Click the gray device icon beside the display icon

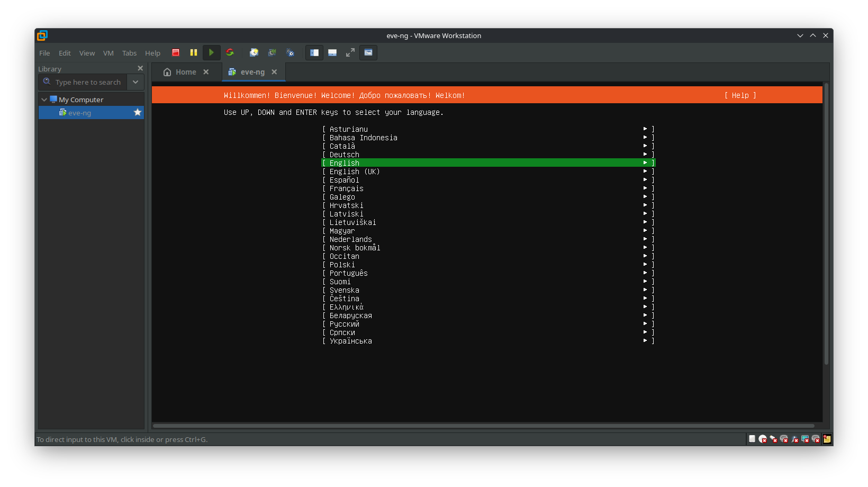tap(816, 439)
